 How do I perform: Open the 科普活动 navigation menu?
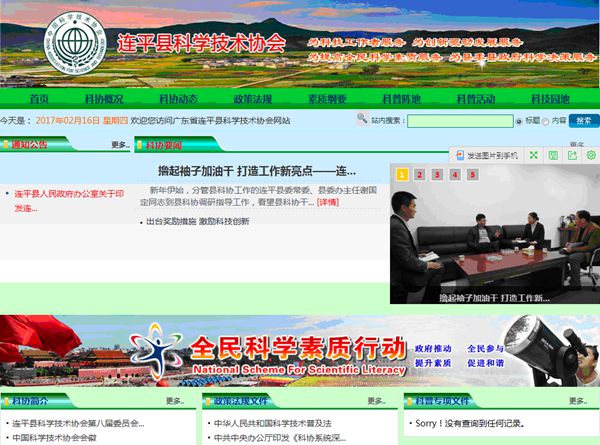point(475,99)
